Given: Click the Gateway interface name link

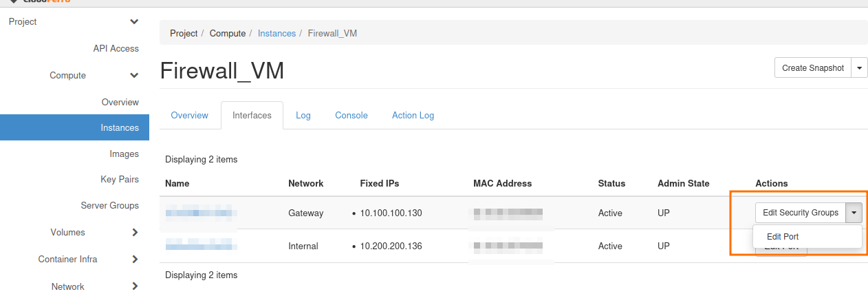Looking at the screenshot, I should (x=201, y=213).
